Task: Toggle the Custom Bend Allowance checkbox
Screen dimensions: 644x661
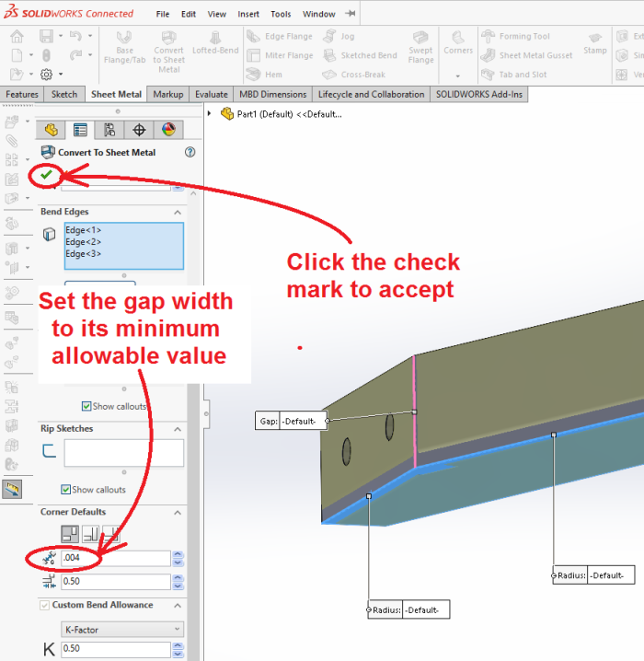Action: click(x=45, y=605)
